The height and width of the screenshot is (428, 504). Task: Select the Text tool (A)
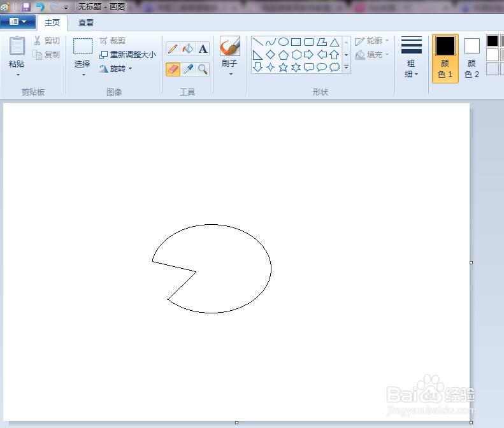click(203, 48)
